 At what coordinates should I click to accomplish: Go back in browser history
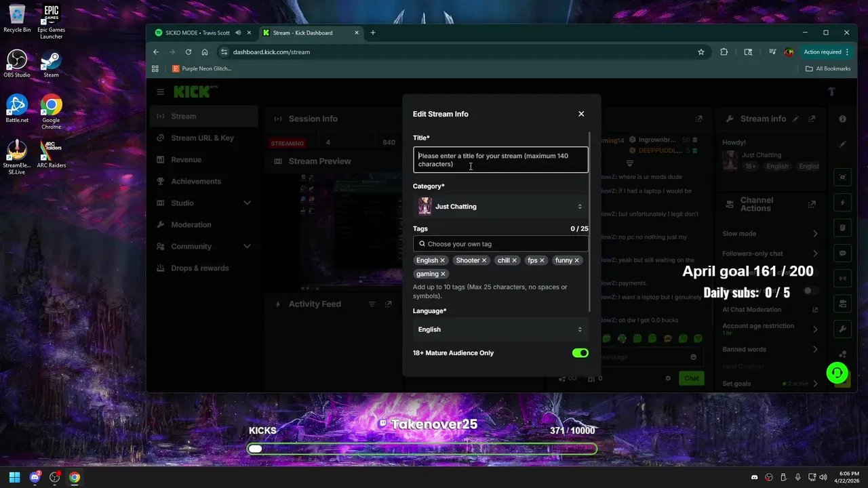pos(156,52)
